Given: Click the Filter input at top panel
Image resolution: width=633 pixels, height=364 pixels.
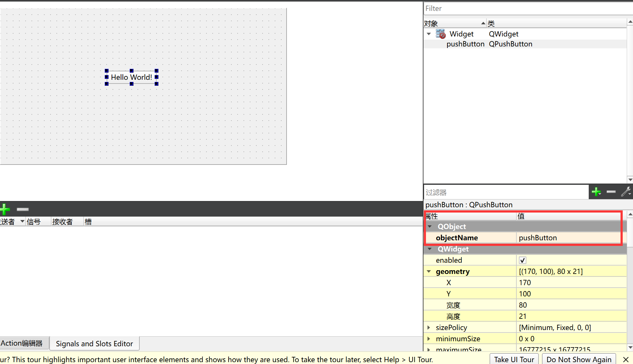Looking at the screenshot, I should pos(526,8).
